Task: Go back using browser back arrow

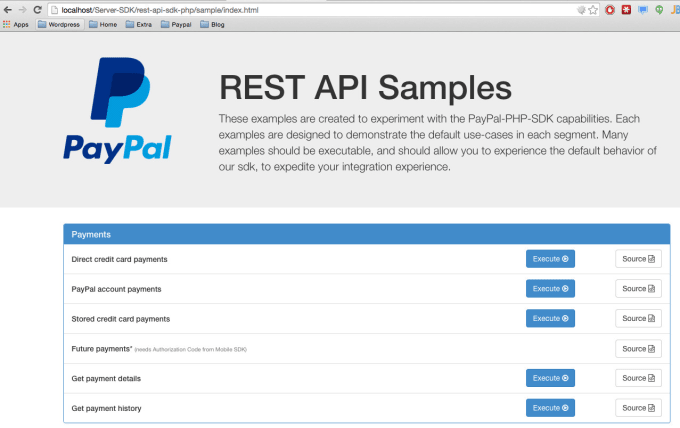Action: tap(7, 10)
